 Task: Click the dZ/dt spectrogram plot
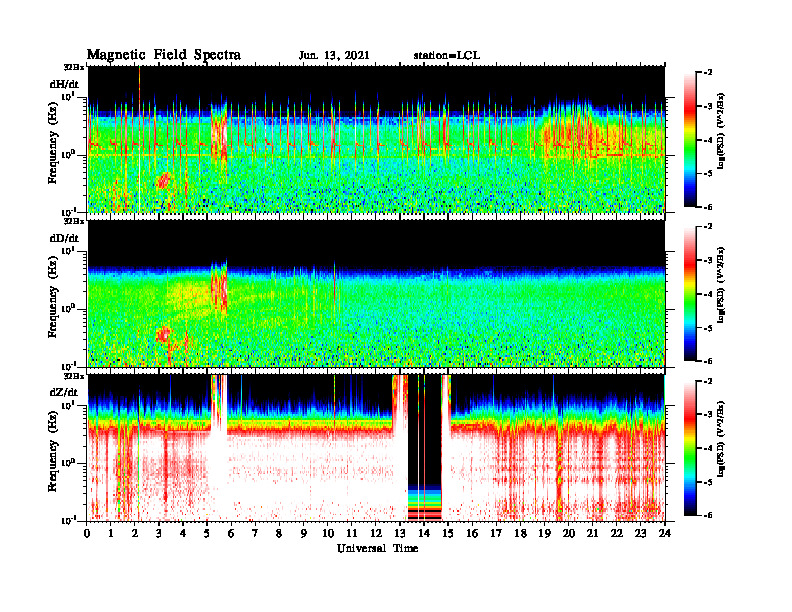point(376,448)
